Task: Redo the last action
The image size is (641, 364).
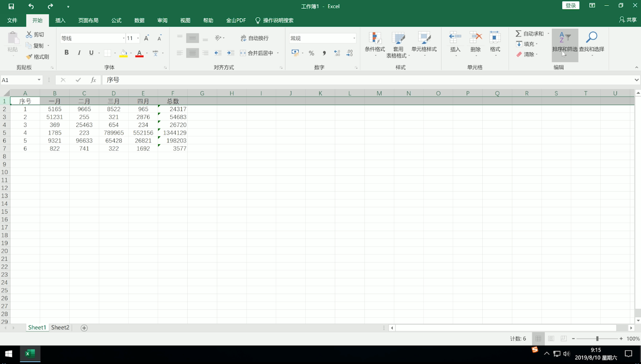Action: [x=50, y=6]
